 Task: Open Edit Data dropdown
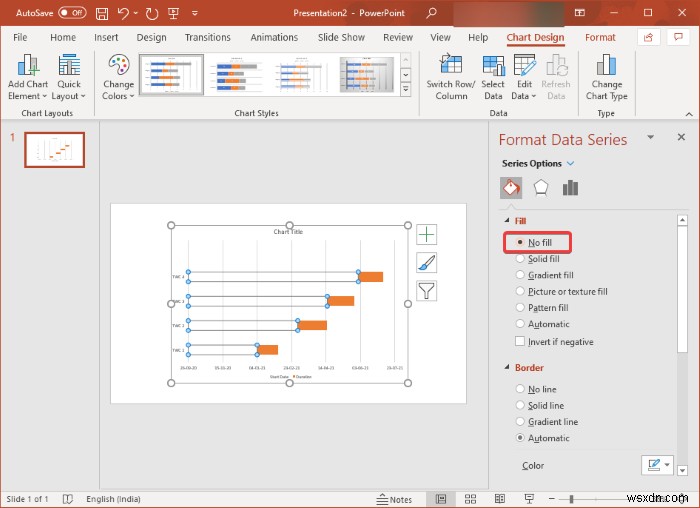click(x=524, y=78)
